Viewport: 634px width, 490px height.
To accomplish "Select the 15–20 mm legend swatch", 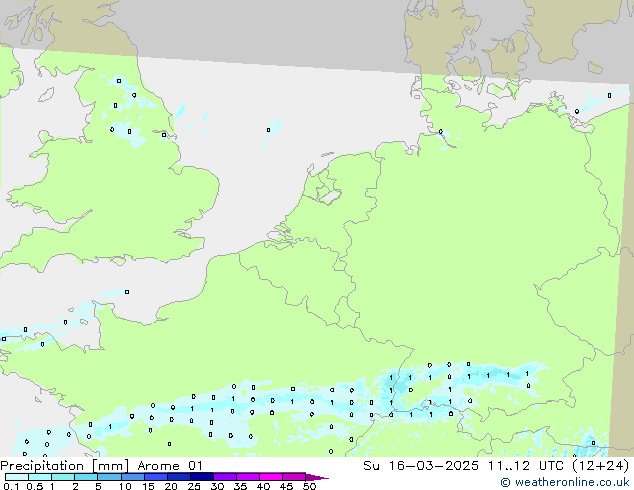I will tap(155, 477).
